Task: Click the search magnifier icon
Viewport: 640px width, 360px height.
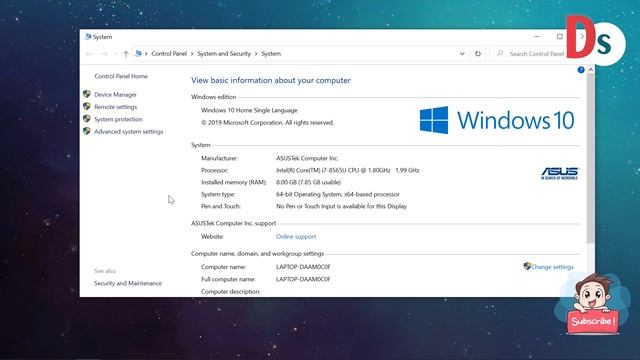Action: click(500, 53)
